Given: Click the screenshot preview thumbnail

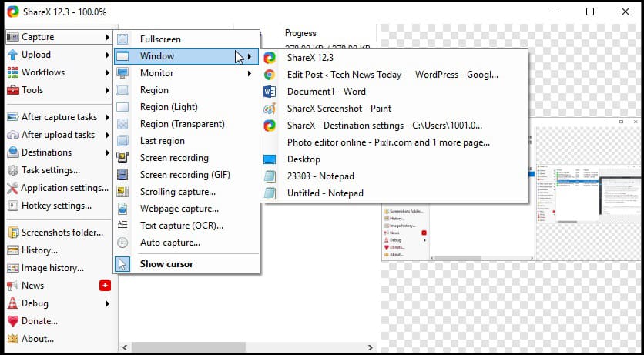Looking at the screenshot, I should [511, 189].
